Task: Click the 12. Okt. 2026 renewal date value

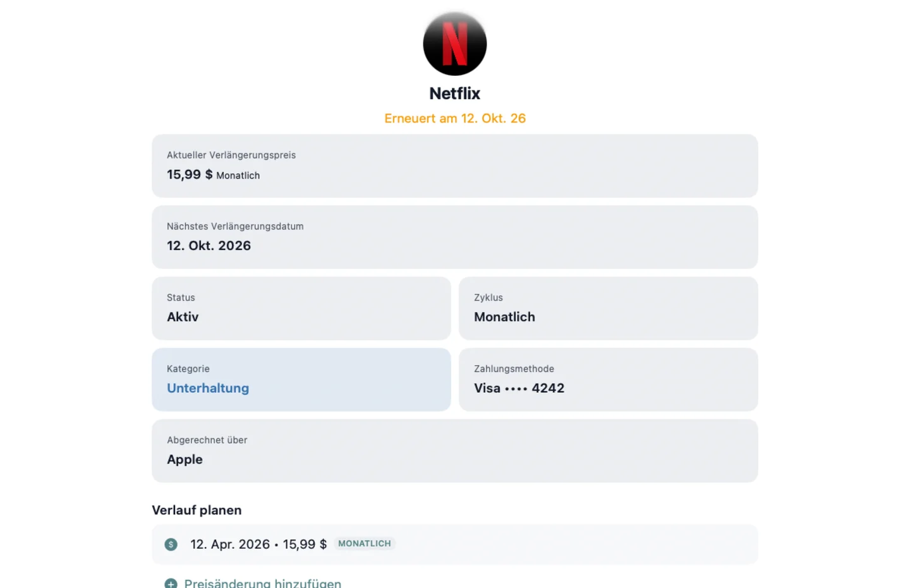Action: pyautogui.click(x=209, y=246)
